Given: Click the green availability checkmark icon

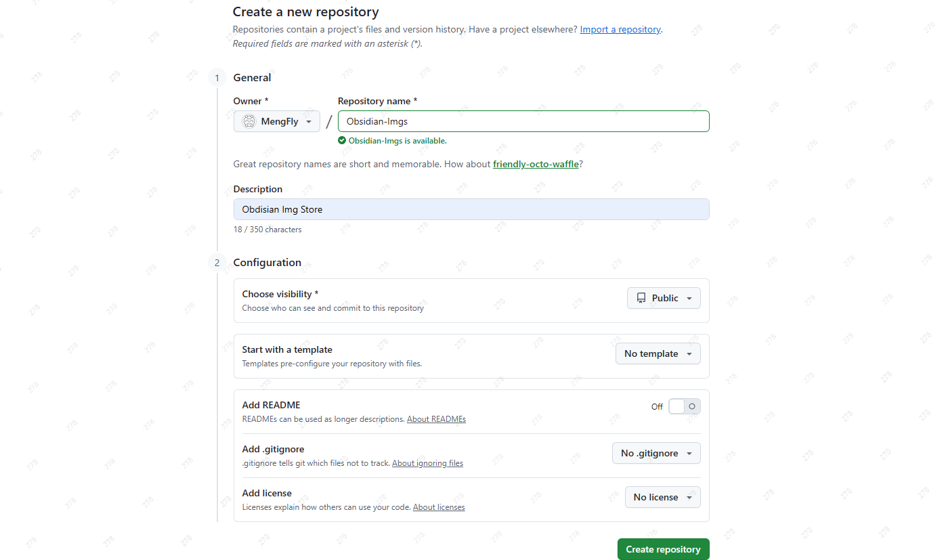Looking at the screenshot, I should tap(342, 141).
